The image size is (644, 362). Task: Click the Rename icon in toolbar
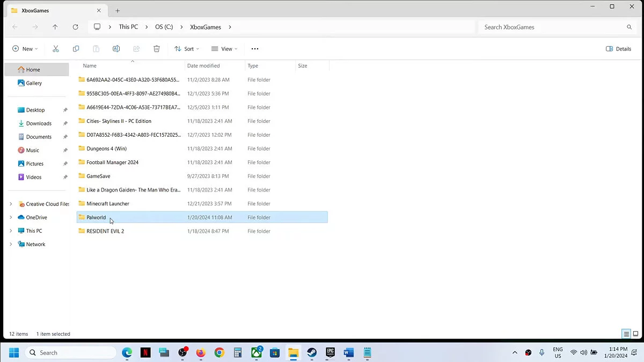pyautogui.click(x=116, y=49)
